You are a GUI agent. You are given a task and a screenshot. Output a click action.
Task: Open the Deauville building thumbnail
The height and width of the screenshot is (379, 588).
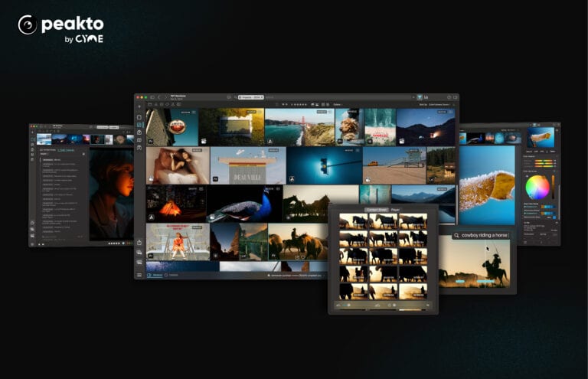(247, 165)
